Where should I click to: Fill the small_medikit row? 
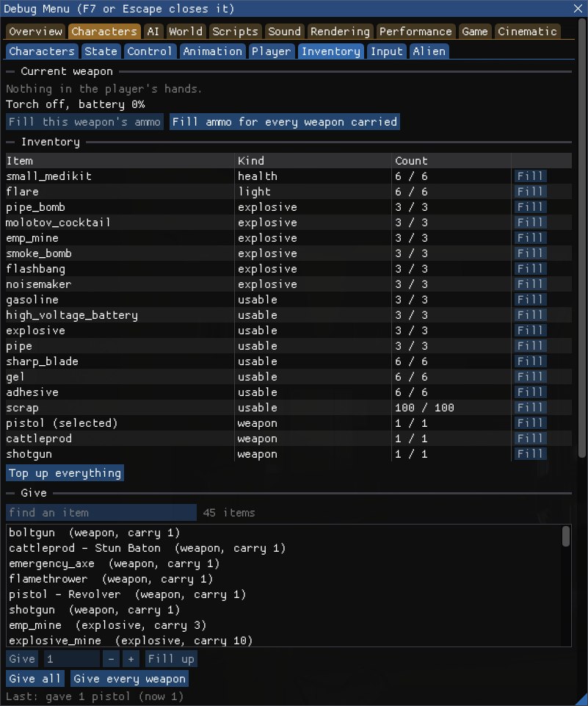pos(531,176)
